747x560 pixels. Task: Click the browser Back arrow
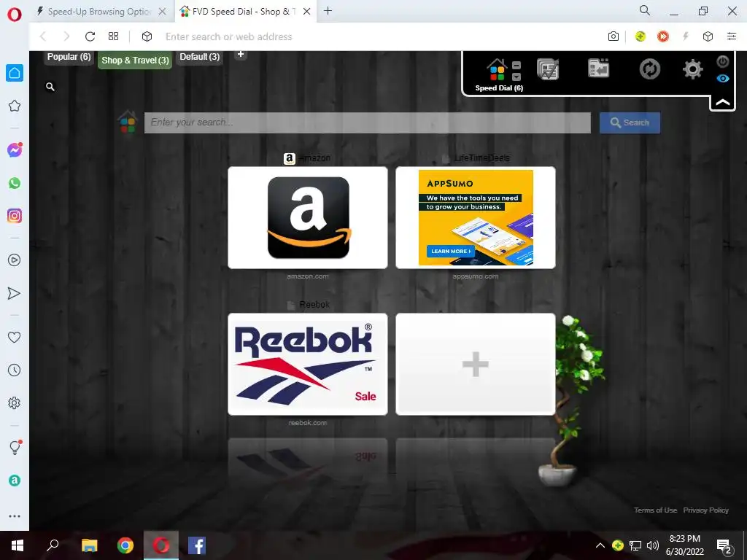point(43,36)
